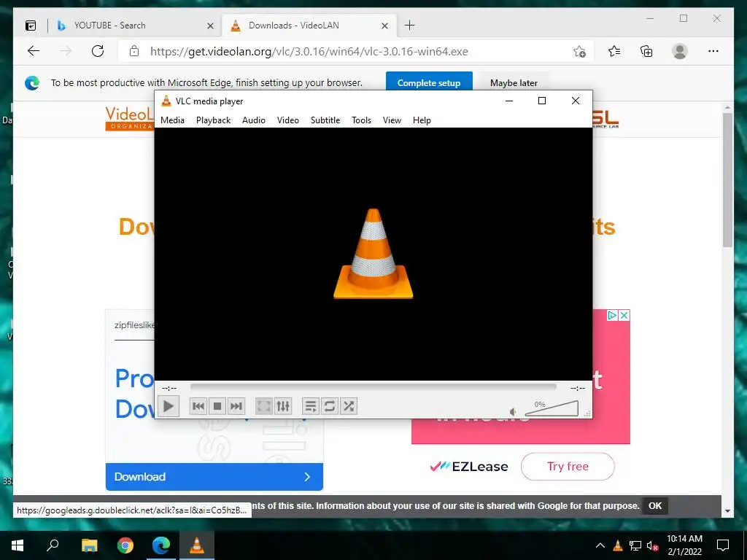Select VLC icon on taskbar
Image resolution: width=747 pixels, height=560 pixels.
coord(197,545)
